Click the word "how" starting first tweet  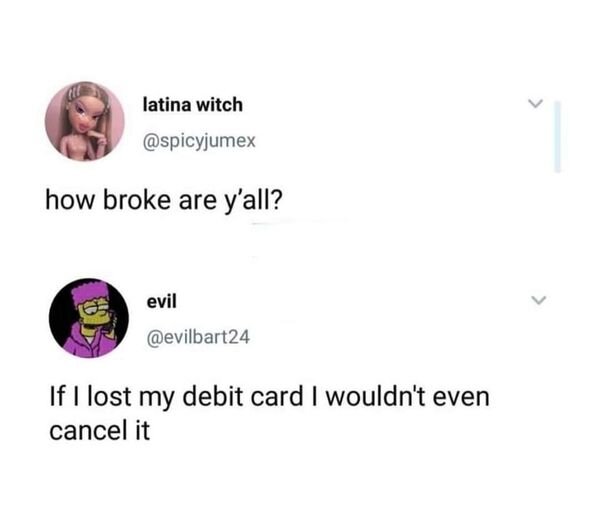pyautogui.click(x=70, y=200)
